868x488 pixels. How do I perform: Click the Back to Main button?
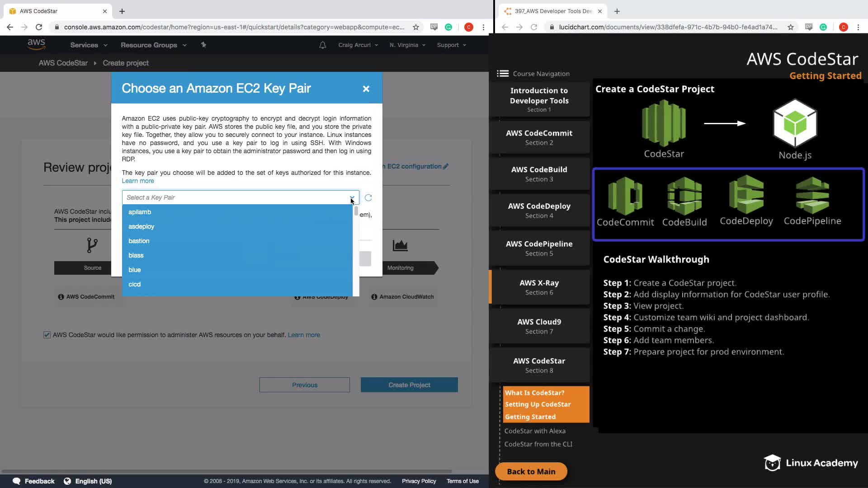(531, 471)
